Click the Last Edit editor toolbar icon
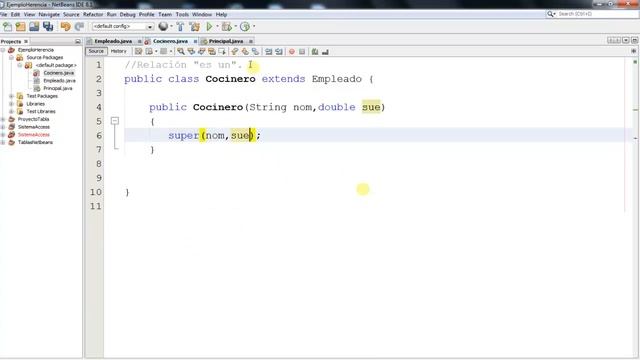 click(x=138, y=51)
